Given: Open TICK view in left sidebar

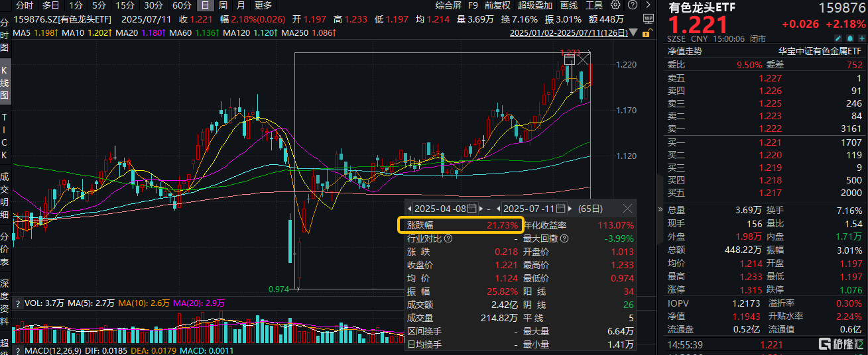Looking at the screenshot, I should (x=5, y=136).
